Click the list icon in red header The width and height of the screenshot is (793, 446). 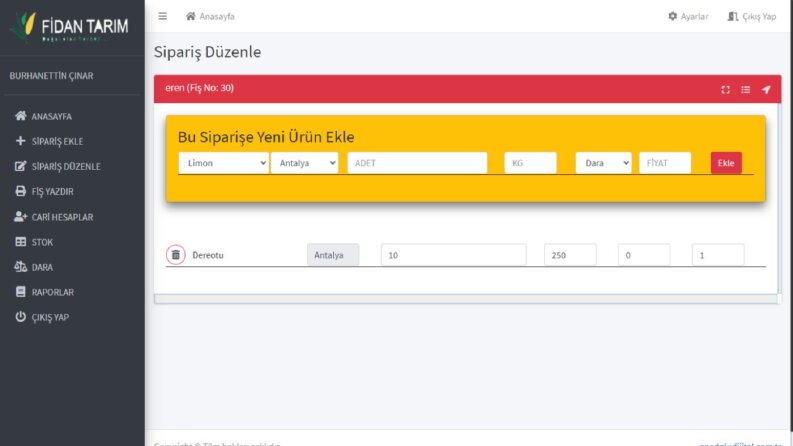click(745, 90)
